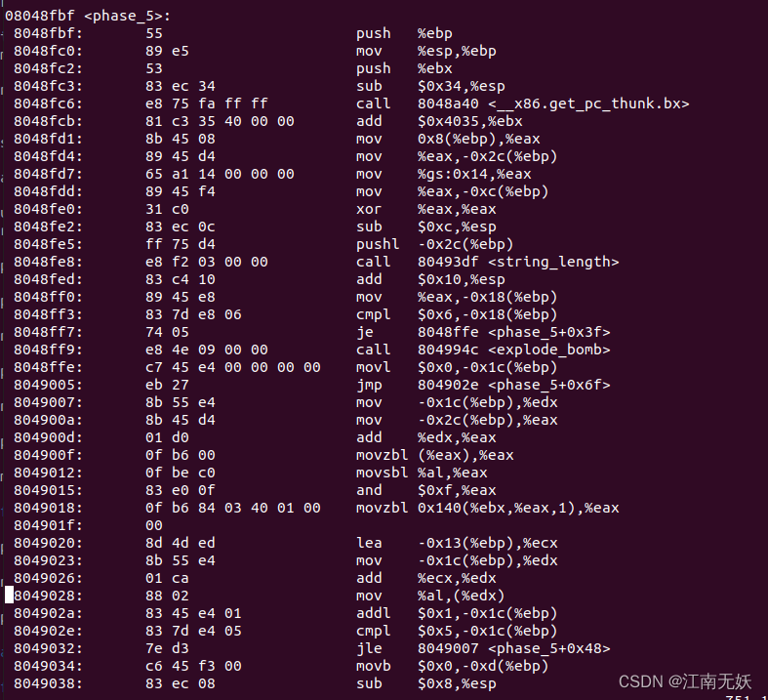The width and height of the screenshot is (768, 700).
Task: Click the jle 8049007 phase_5+0x48 instruction
Action: click(x=483, y=648)
